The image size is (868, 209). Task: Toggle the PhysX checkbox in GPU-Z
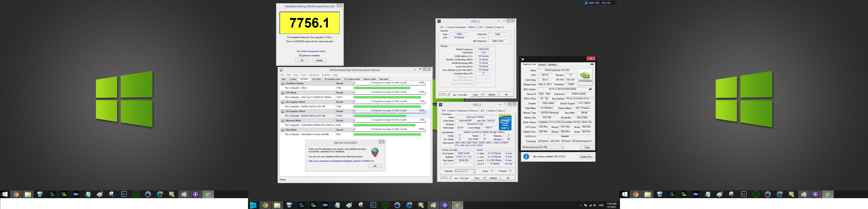click(563, 141)
